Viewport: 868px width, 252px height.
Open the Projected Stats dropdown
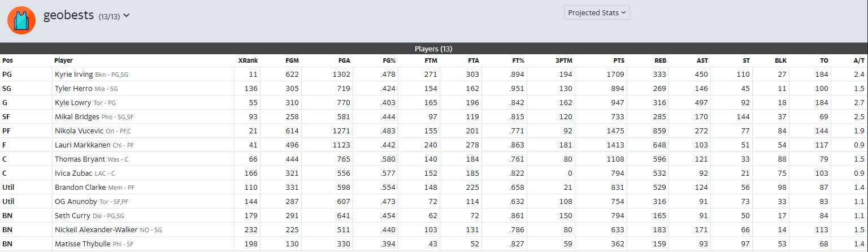[x=597, y=12]
